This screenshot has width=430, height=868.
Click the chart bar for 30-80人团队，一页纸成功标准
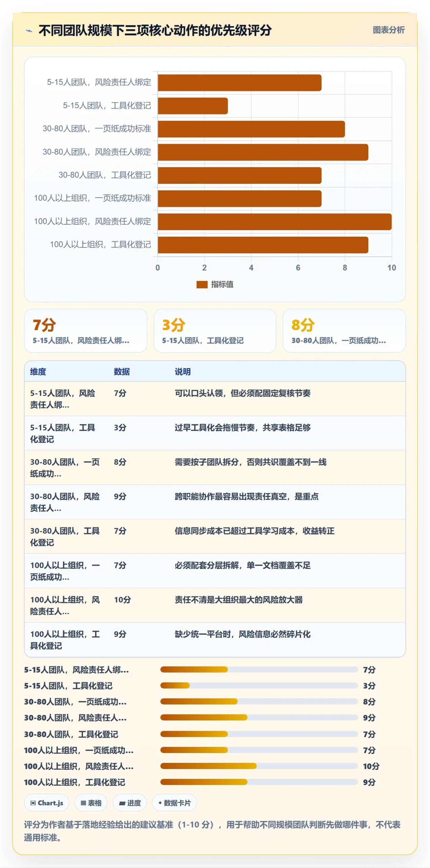pyautogui.click(x=251, y=129)
